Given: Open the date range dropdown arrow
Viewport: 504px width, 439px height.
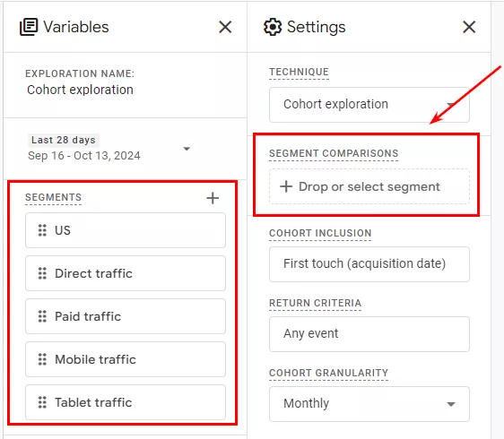Looking at the screenshot, I should 187,149.
